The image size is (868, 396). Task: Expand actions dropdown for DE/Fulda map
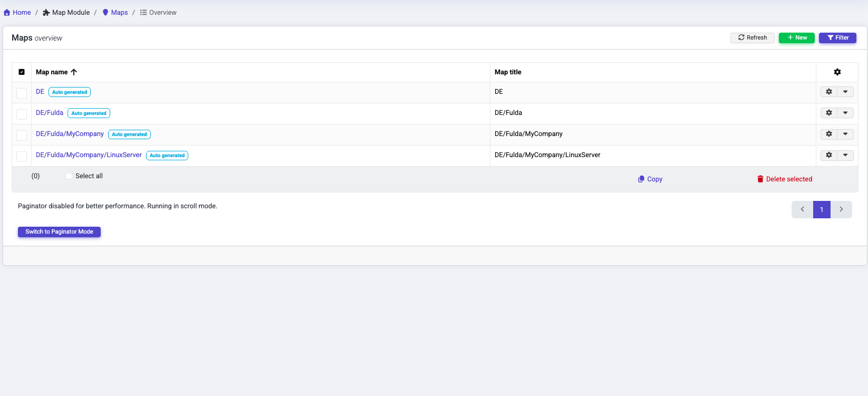(x=845, y=113)
